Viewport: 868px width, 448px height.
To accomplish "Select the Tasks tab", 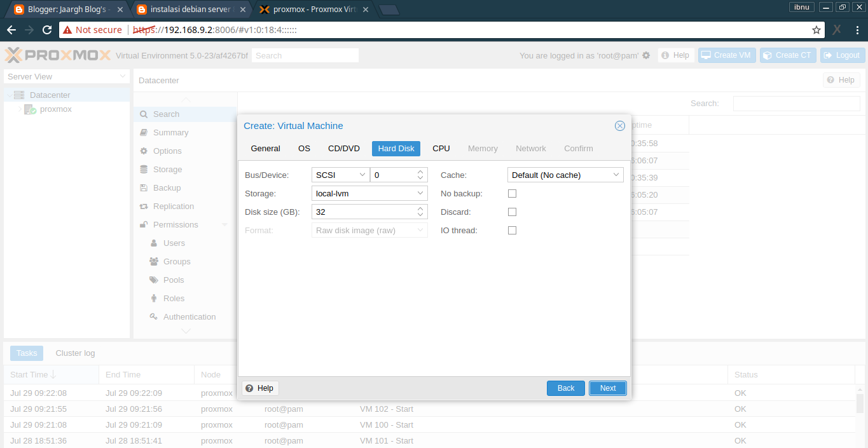I will coord(27,353).
